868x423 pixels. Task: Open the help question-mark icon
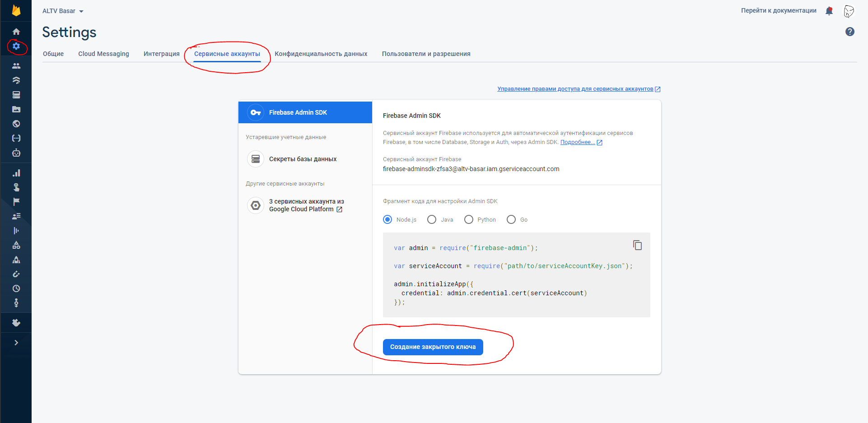pos(850,32)
